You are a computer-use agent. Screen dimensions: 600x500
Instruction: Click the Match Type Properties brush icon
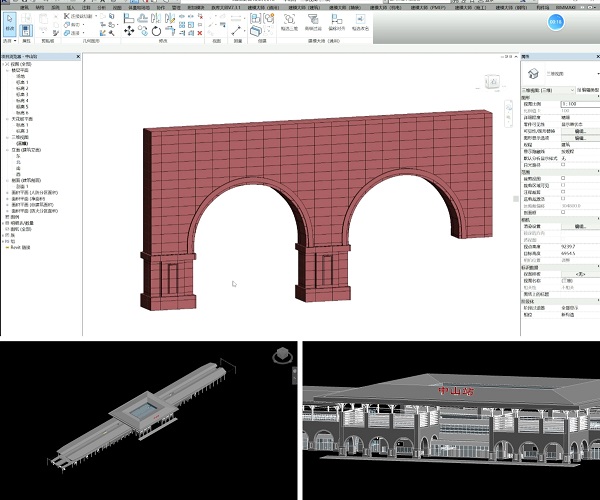pos(56,33)
